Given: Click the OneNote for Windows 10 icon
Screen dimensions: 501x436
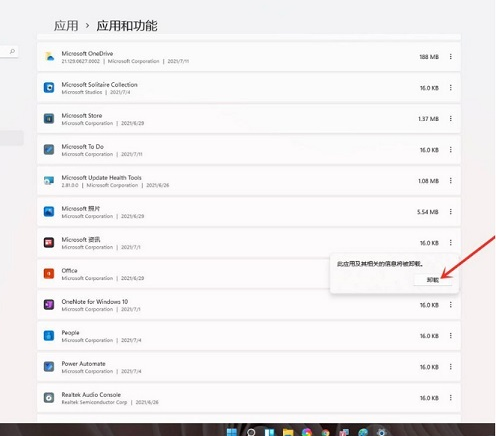Looking at the screenshot, I should click(x=49, y=304).
